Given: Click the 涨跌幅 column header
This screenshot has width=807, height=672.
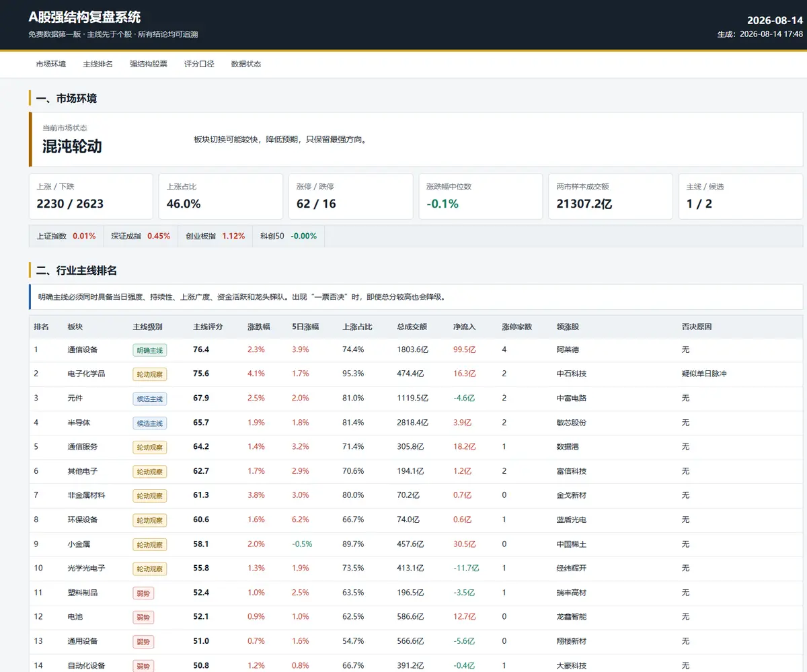Looking at the screenshot, I should tap(259, 327).
